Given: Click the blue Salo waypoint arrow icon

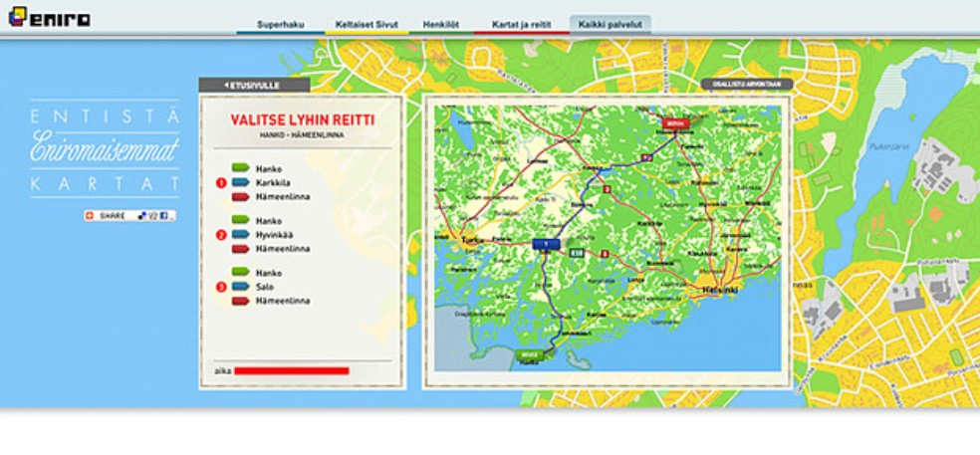Looking at the screenshot, I should pos(241,287).
